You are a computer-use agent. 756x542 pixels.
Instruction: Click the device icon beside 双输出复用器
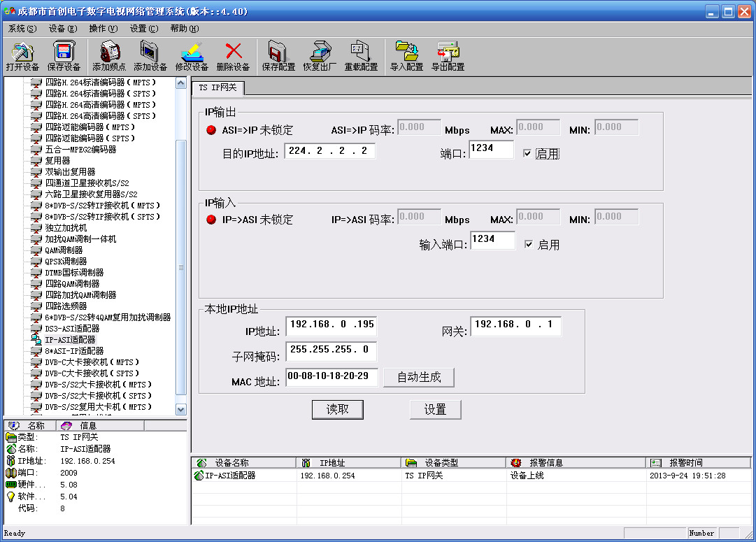point(36,171)
